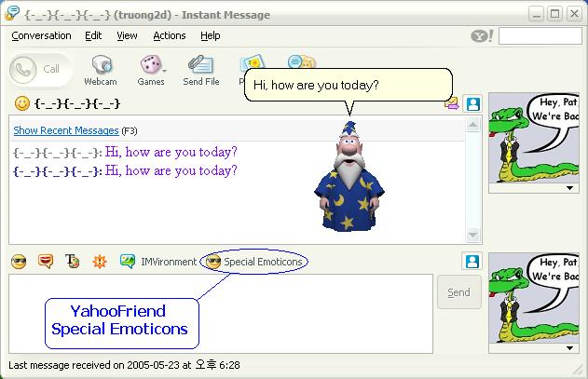Open the bottom snake avatar dropdown arrow
The width and height of the screenshot is (588, 379).
(569, 348)
